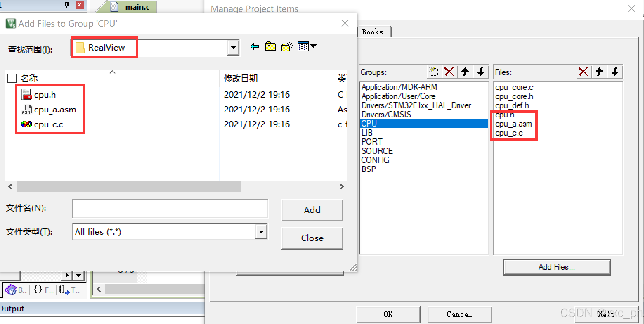Click OK in Manage Project Items
The height and width of the screenshot is (324, 644).
click(x=388, y=314)
